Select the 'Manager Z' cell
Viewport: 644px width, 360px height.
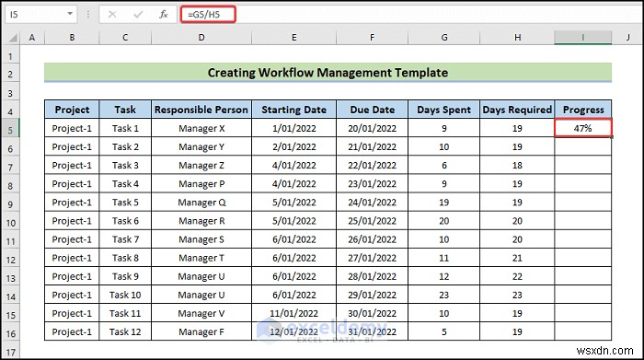(201, 165)
